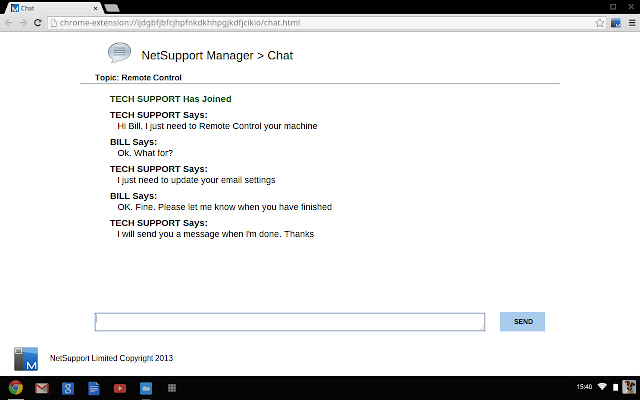640x400 pixels.
Task: Click the page icon in the address bar
Action: coord(53,23)
